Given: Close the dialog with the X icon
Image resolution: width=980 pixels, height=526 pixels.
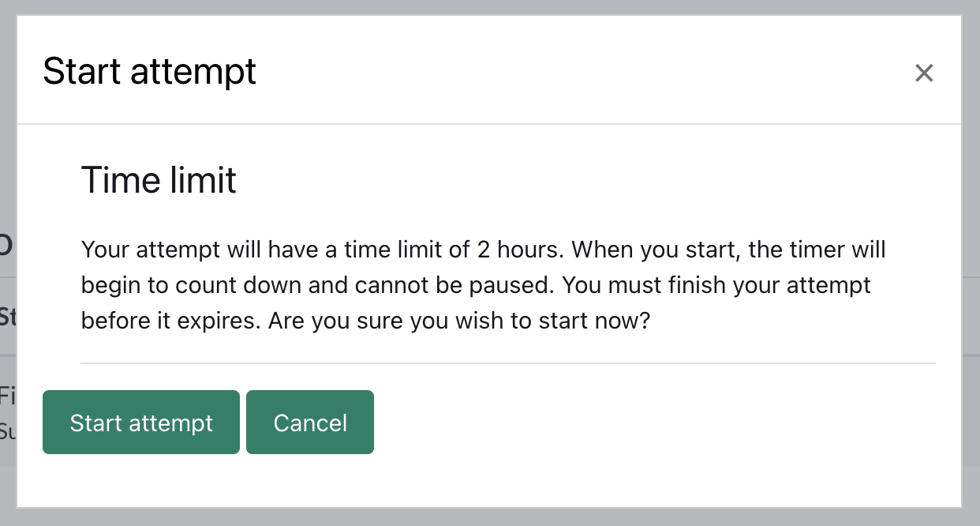Looking at the screenshot, I should tap(924, 73).
